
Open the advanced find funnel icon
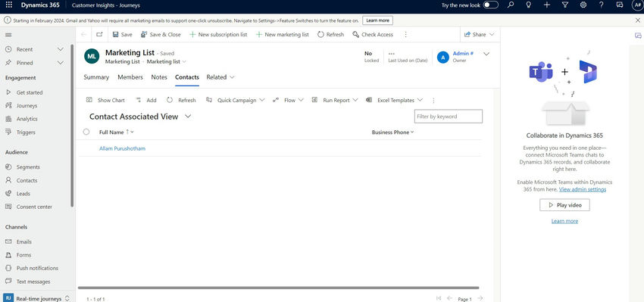click(564, 5)
